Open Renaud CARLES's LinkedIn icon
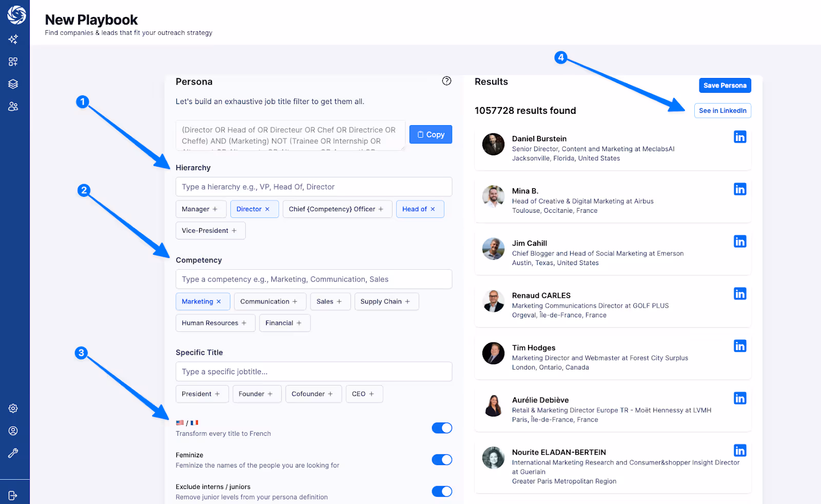 [740, 294]
